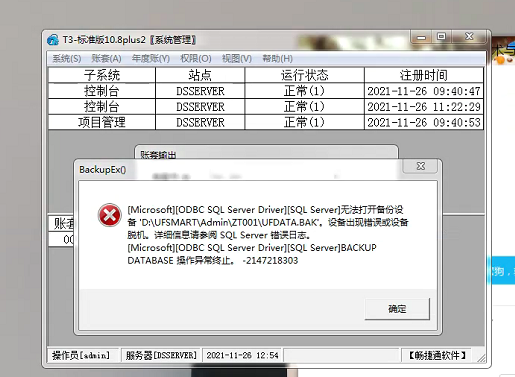Click timestamp 2021-11-26 09:40:53 cell
Screen dimensions: 515x377
(424, 122)
